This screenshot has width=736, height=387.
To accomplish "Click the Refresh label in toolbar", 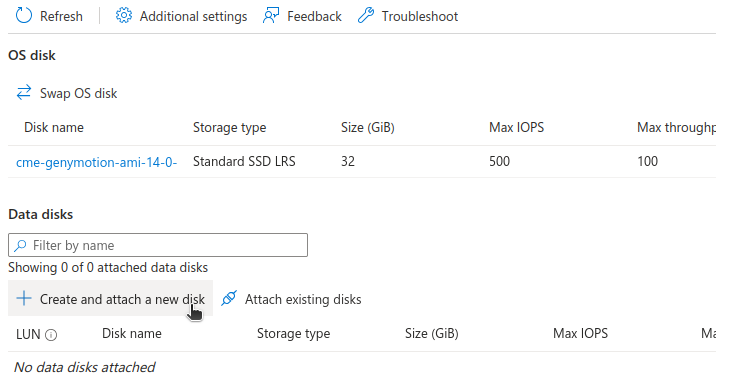I will (x=61, y=16).
